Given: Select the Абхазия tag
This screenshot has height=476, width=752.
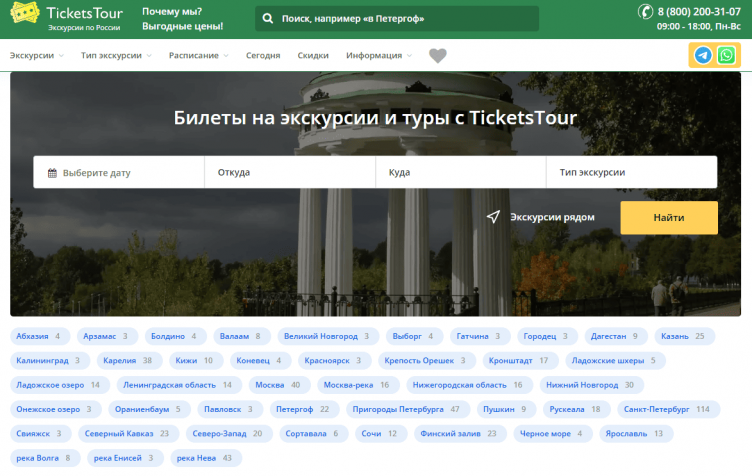Looking at the screenshot, I should (40, 336).
